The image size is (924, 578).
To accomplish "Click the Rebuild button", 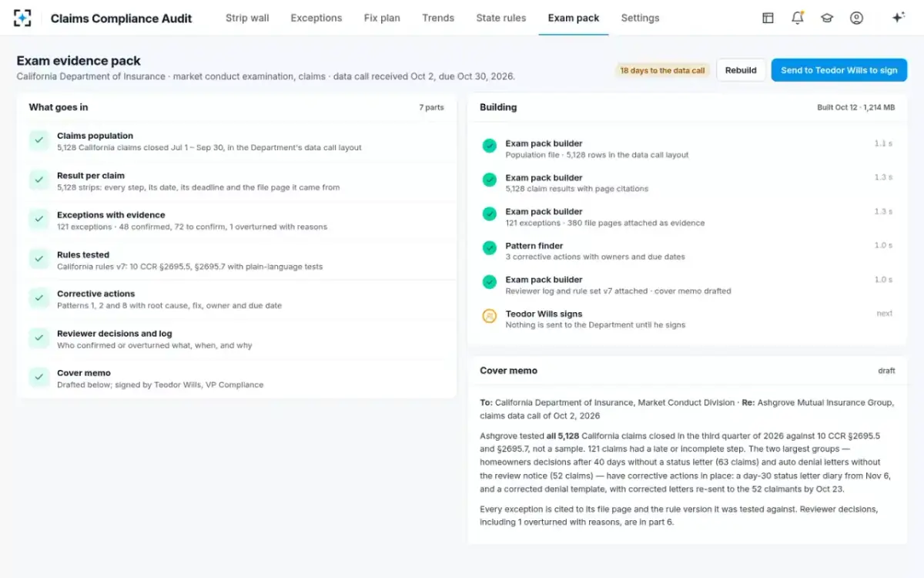I will coord(741,70).
